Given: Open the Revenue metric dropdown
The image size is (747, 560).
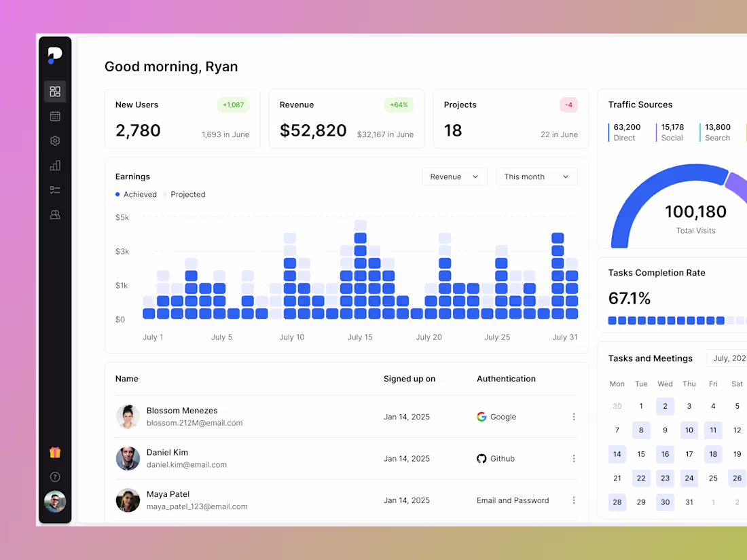Looking at the screenshot, I should (x=454, y=176).
